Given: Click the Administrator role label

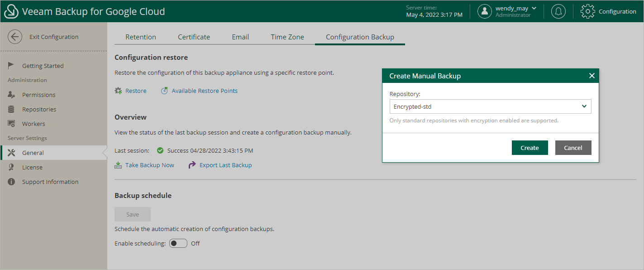Looking at the screenshot, I should point(513,15).
